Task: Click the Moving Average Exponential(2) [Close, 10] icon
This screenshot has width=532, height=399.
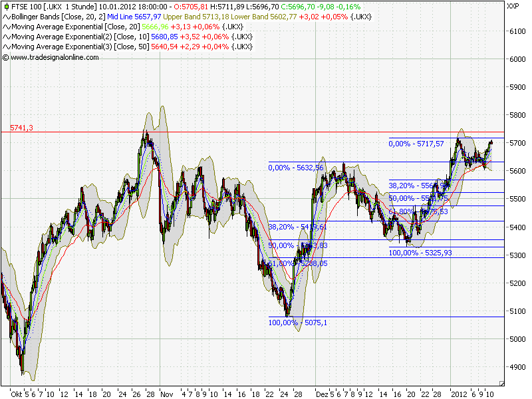Action: pos(5,37)
